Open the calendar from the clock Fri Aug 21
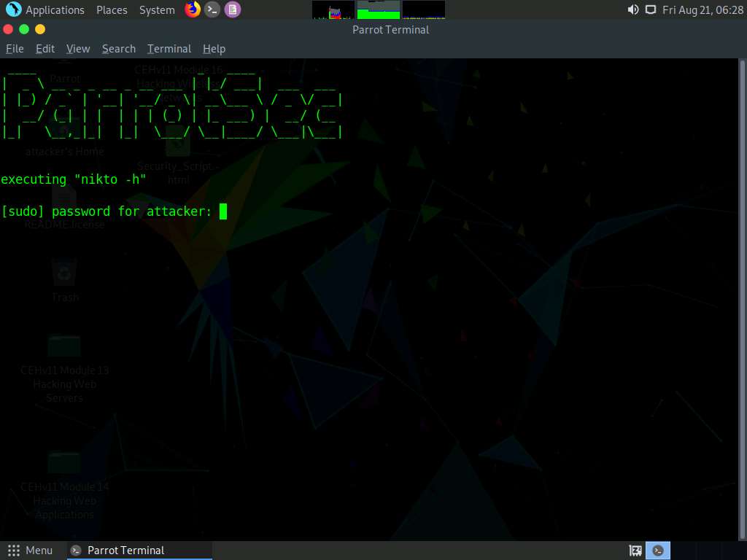The height and width of the screenshot is (560, 747). pos(703,10)
